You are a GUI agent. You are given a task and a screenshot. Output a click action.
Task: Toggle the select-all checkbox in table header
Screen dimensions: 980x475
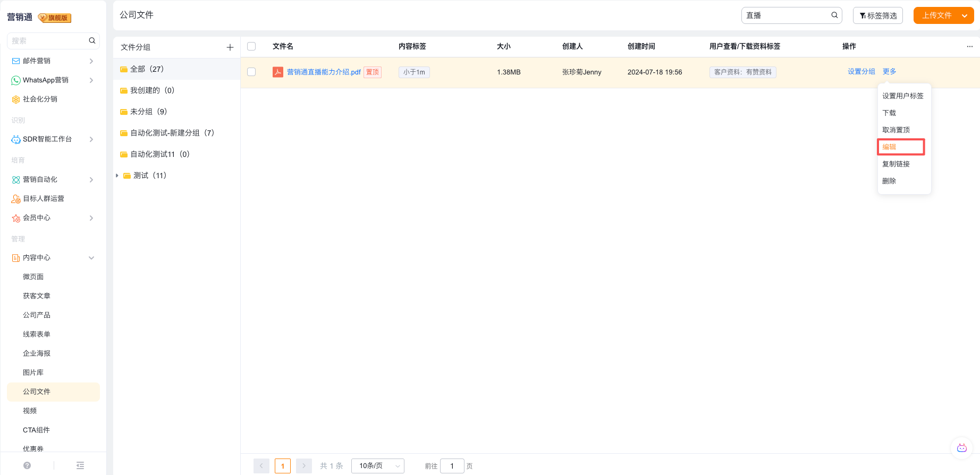click(251, 46)
